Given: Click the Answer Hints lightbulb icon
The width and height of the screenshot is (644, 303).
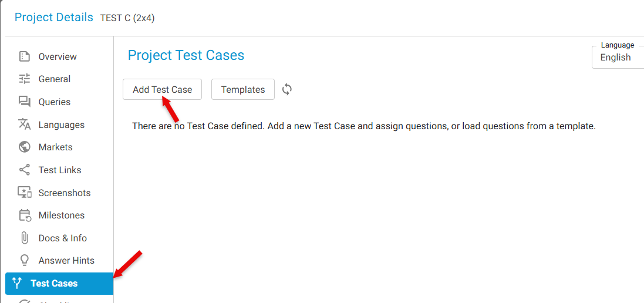Looking at the screenshot, I should tap(25, 260).
